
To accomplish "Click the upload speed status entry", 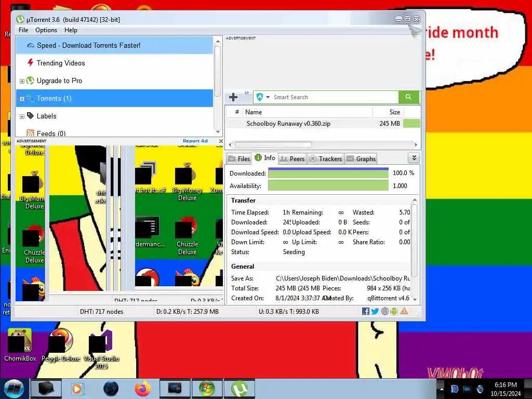I will pos(289,312).
